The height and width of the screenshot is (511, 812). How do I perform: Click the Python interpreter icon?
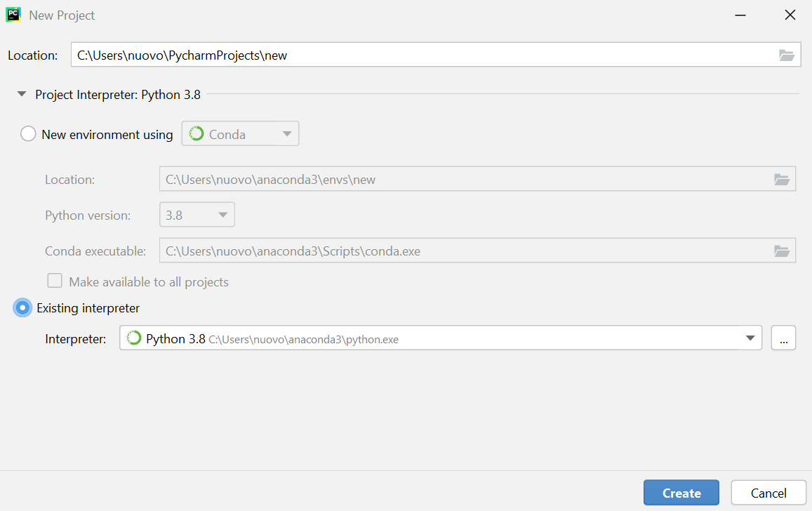[x=133, y=338]
